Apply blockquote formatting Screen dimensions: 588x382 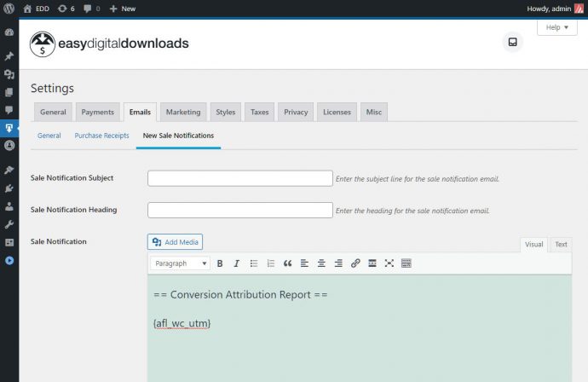click(x=288, y=263)
